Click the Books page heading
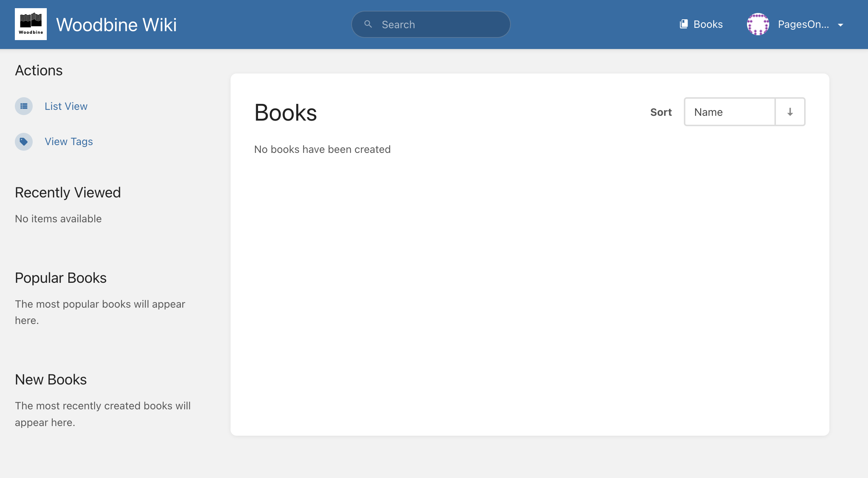 tap(285, 112)
